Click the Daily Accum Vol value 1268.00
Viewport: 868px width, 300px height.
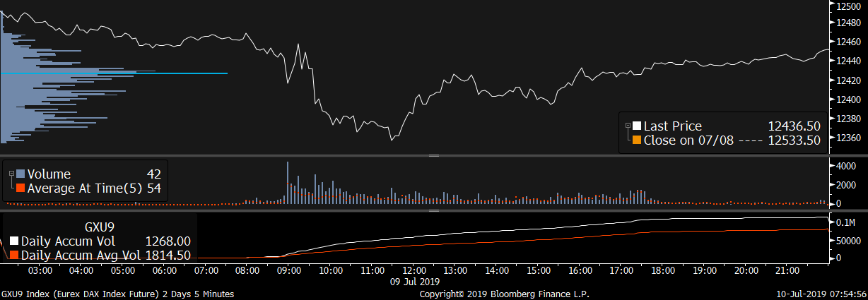pyautogui.click(x=168, y=241)
